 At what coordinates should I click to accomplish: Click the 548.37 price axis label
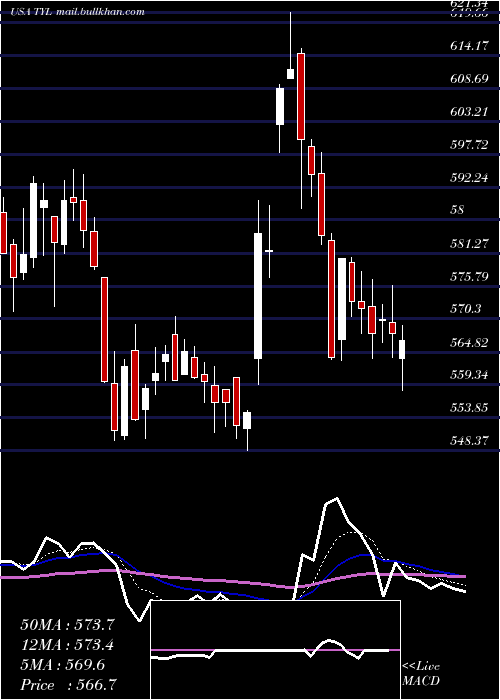pyautogui.click(x=469, y=441)
